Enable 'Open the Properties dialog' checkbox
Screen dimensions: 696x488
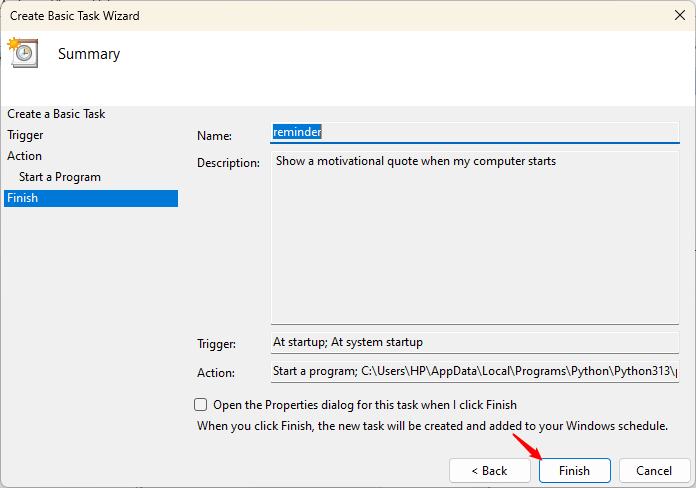point(201,405)
